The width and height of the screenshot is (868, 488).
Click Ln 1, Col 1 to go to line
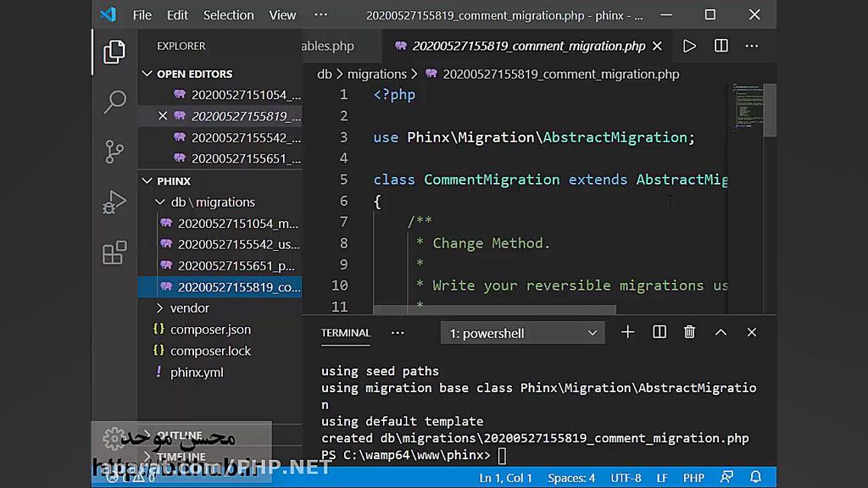pos(506,477)
